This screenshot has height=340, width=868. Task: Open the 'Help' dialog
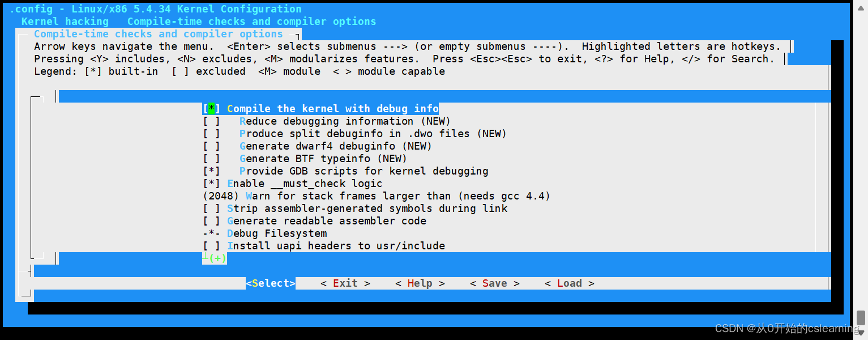pyautogui.click(x=419, y=283)
